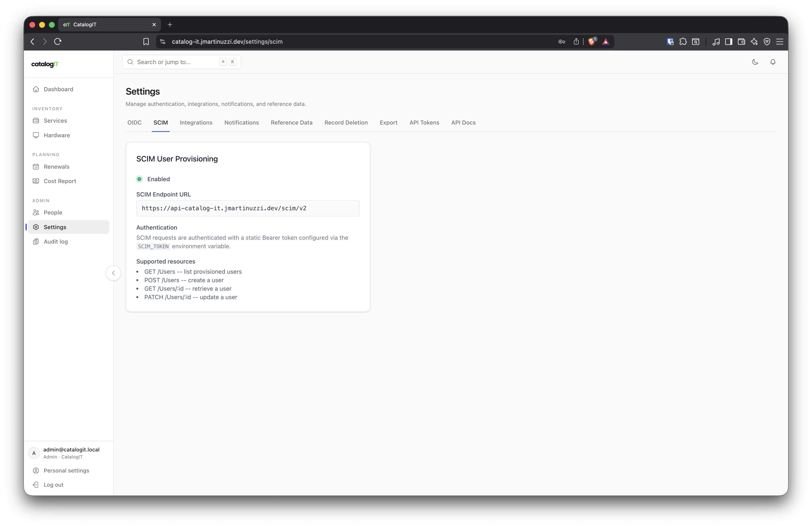Image resolution: width=812 pixels, height=527 pixels.
Task: Open the browser extensions puzzle icon
Action: 683,42
